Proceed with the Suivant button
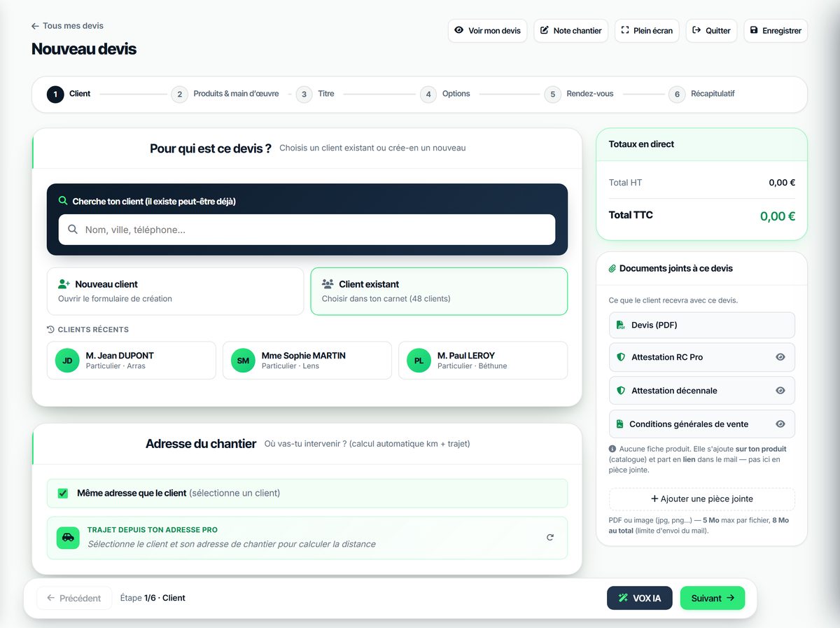The image size is (840, 628). click(x=713, y=598)
